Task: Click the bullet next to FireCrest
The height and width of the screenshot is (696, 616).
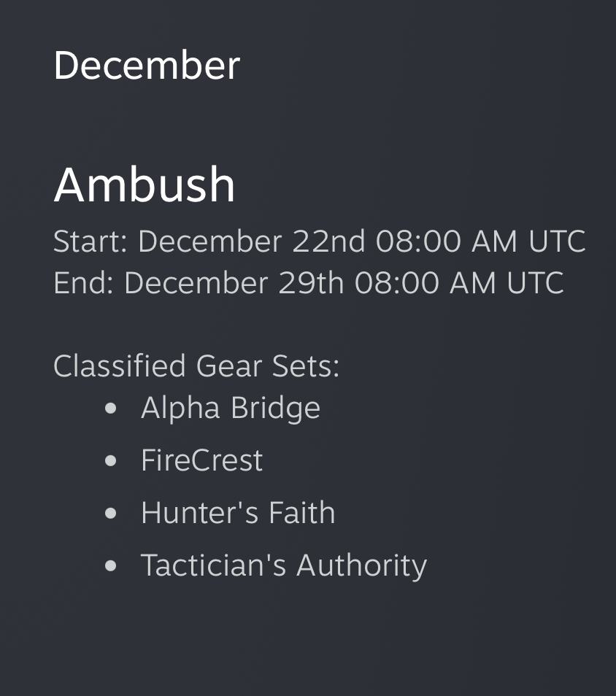Action: 111,461
